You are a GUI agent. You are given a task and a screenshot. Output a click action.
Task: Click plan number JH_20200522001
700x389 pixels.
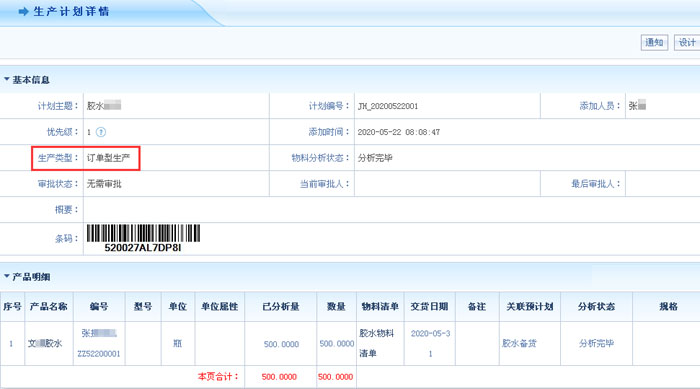388,106
